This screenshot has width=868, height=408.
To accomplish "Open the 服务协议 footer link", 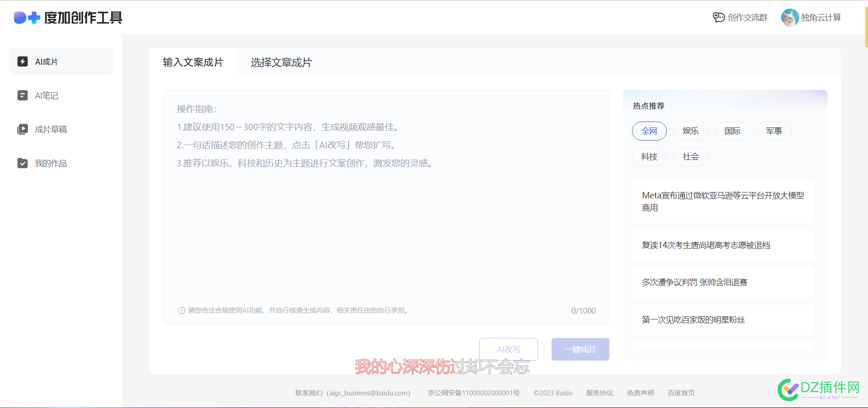I will 600,393.
